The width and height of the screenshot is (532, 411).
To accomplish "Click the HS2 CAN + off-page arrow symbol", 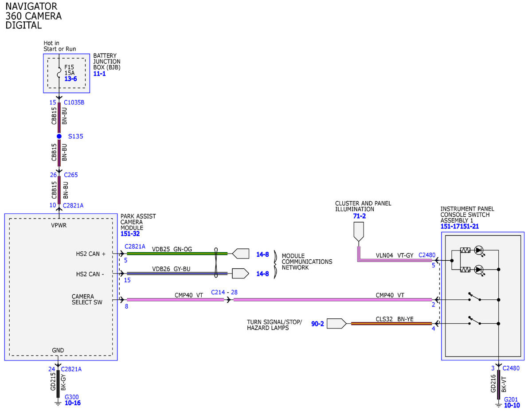I will 241,254.
